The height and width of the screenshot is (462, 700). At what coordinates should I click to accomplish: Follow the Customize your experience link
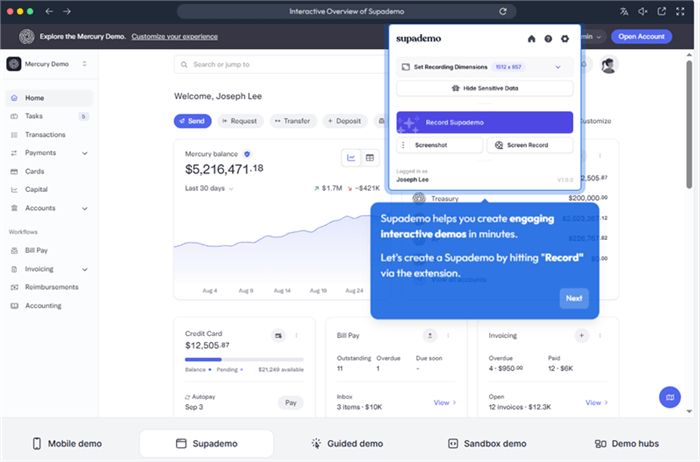[175, 37]
